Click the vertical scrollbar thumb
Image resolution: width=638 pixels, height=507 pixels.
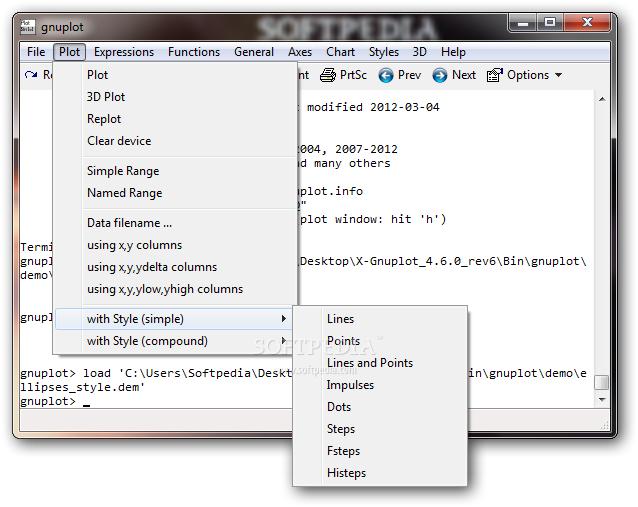click(x=602, y=382)
